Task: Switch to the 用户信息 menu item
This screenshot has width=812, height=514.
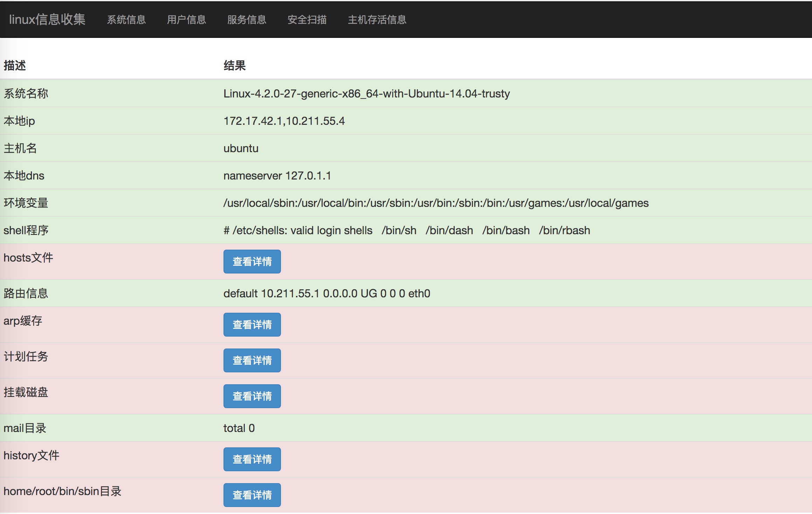Action: click(186, 20)
